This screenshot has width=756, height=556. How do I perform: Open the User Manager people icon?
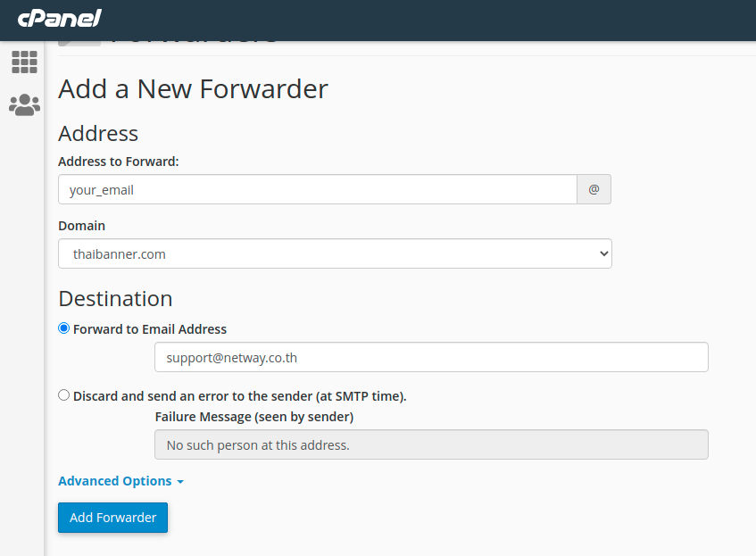24,105
